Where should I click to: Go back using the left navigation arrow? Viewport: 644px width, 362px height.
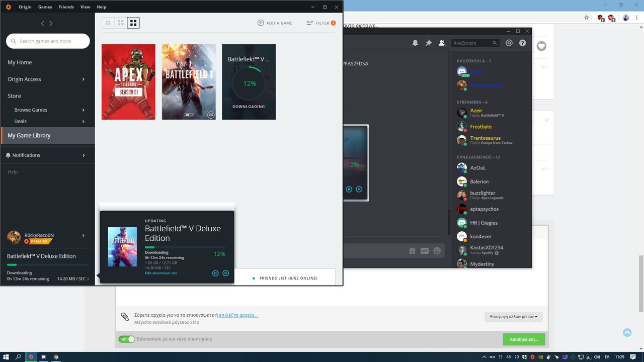pos(43,24)
